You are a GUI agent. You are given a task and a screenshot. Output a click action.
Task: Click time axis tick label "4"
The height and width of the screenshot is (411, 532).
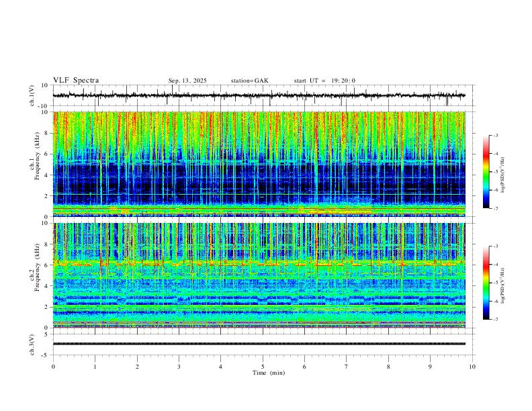220,367
